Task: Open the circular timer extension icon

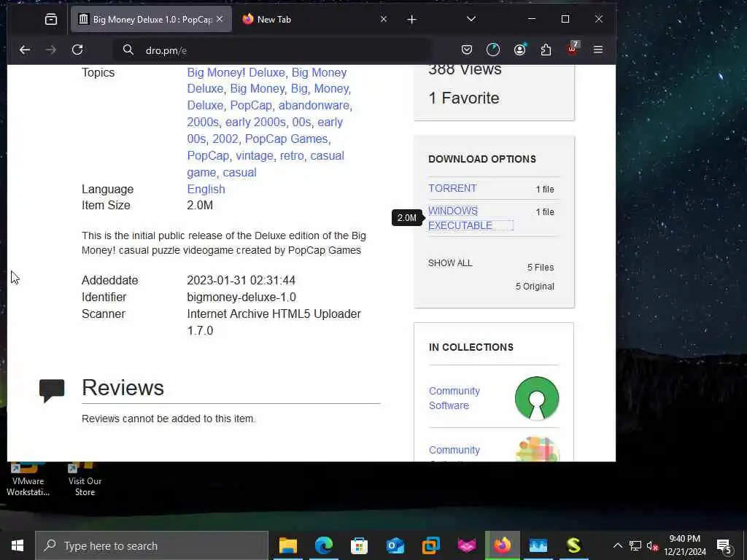Action: (493, 50)
